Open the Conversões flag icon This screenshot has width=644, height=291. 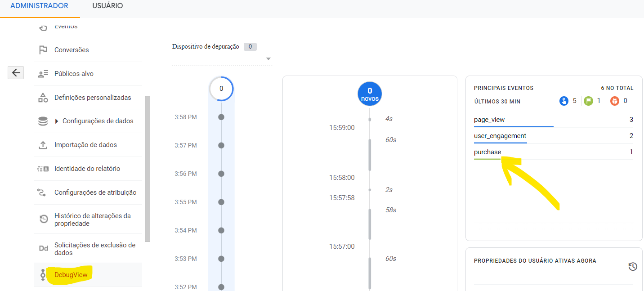click(x=43, y=50)
